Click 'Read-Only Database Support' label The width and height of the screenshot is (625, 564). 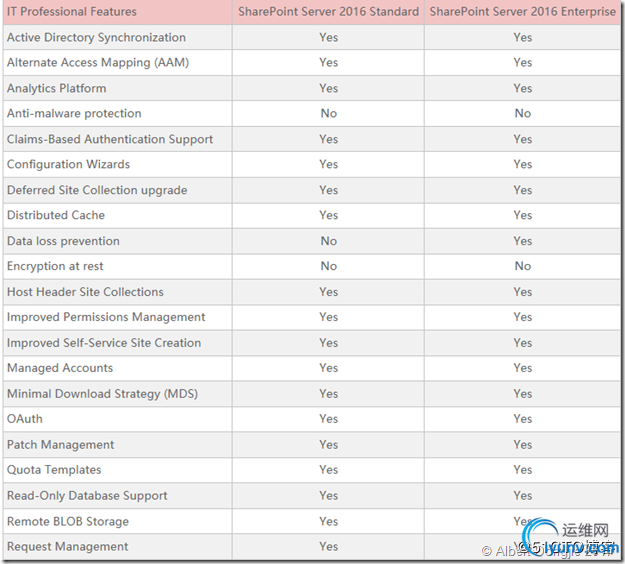[87, 495]
